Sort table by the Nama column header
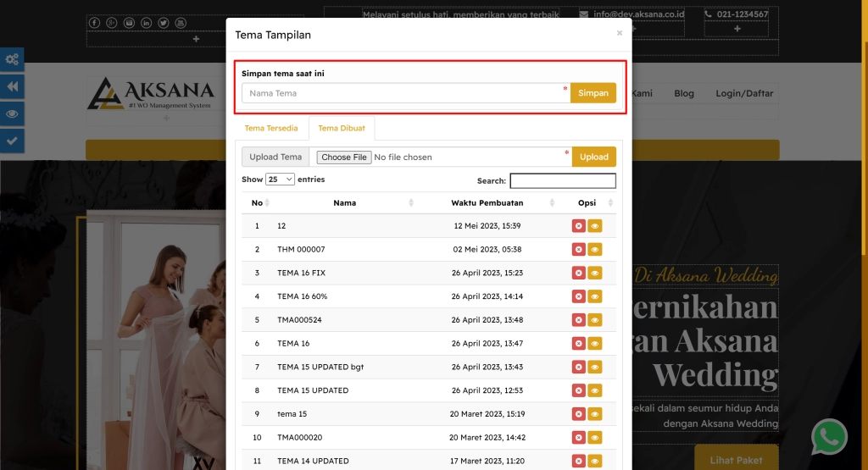The height and width of the screenshot is (470, 868). click(x=344, y=203)
